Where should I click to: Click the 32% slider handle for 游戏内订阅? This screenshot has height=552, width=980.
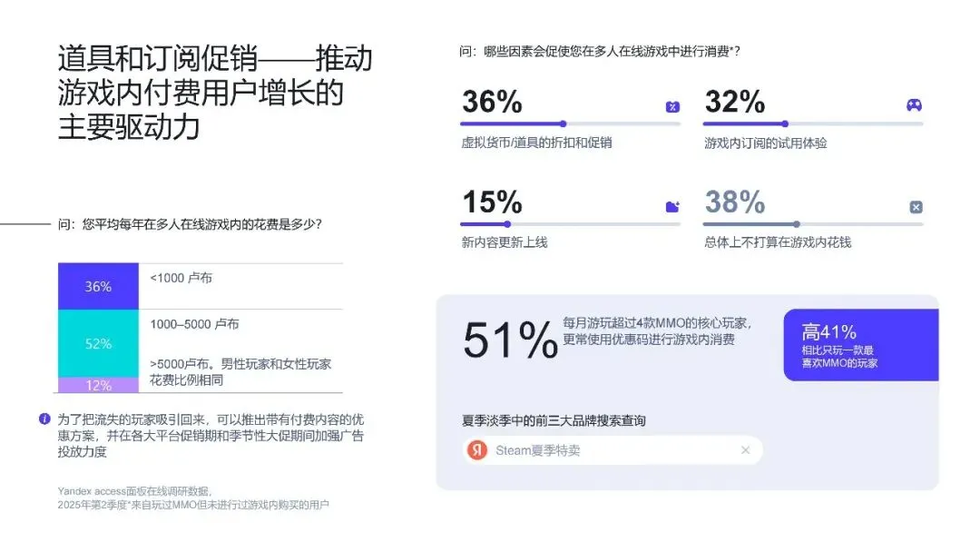[x=785, y=123]
